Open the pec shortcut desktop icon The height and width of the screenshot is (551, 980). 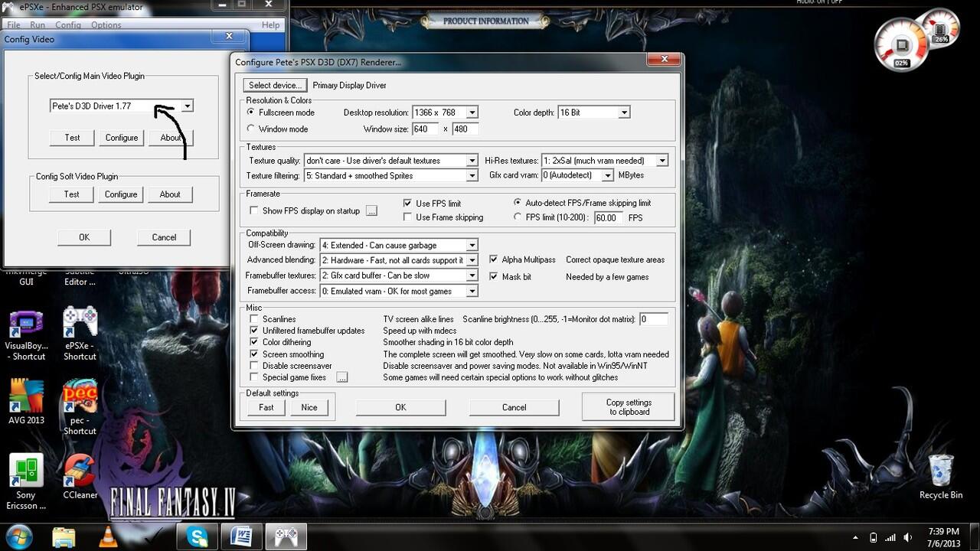coord(80,407)
